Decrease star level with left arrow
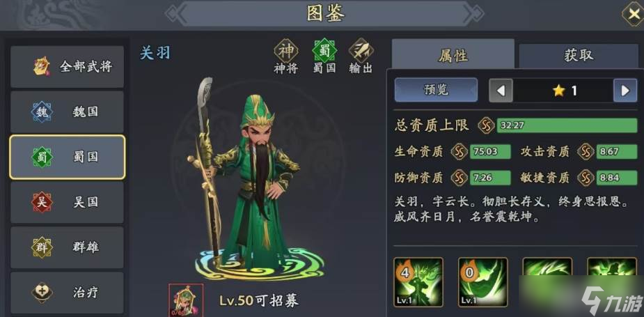 [x=501, y=91]
